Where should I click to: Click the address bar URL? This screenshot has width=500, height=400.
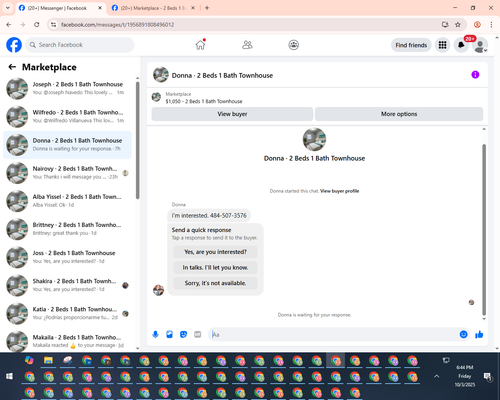(117, 25)
